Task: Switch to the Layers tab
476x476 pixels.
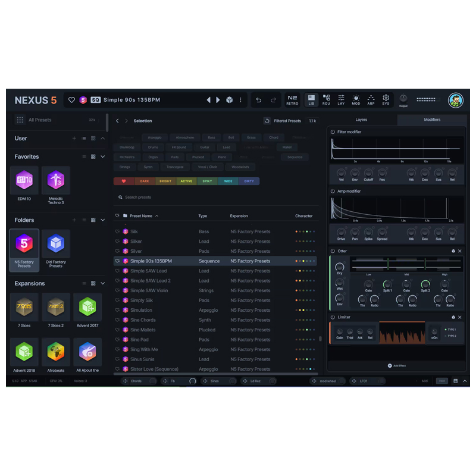Action: click(361, 120)
